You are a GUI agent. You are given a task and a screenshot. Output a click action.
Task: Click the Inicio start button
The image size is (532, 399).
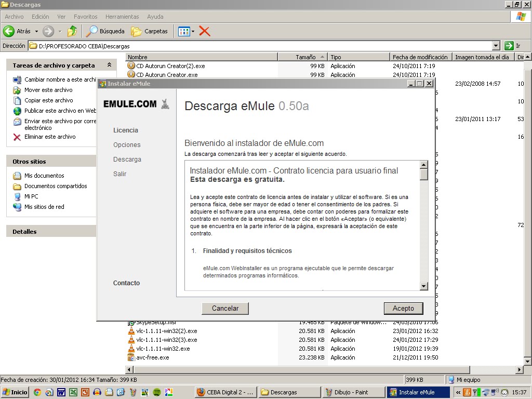coord(15,392)
